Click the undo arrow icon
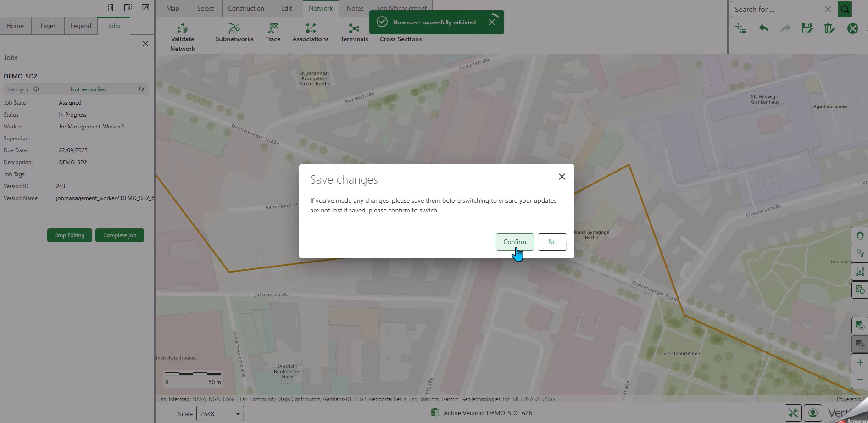868x423 pixels. [x=763, y=28]
